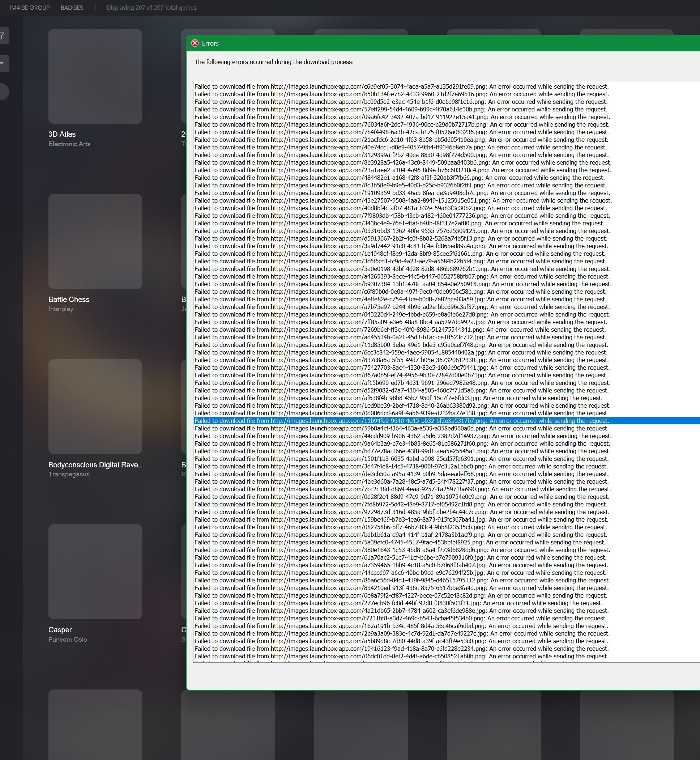Click the 'following errors occurred' message text

274,62
